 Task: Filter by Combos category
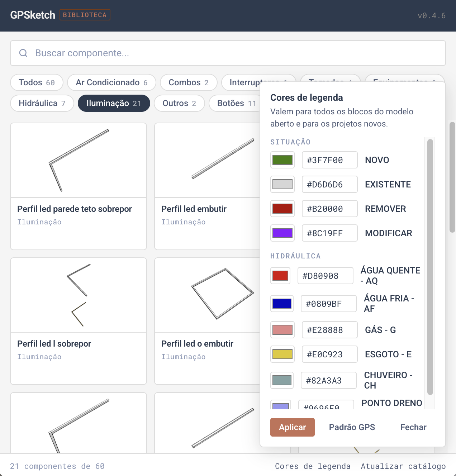coord(189,82)
